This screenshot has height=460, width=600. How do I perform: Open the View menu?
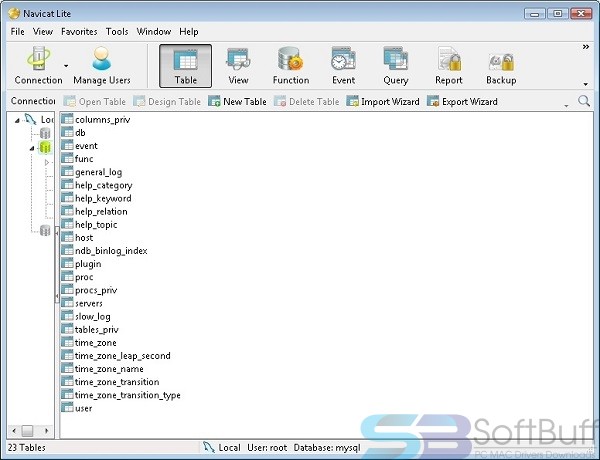pyautogui.click(x=43, y=31)
